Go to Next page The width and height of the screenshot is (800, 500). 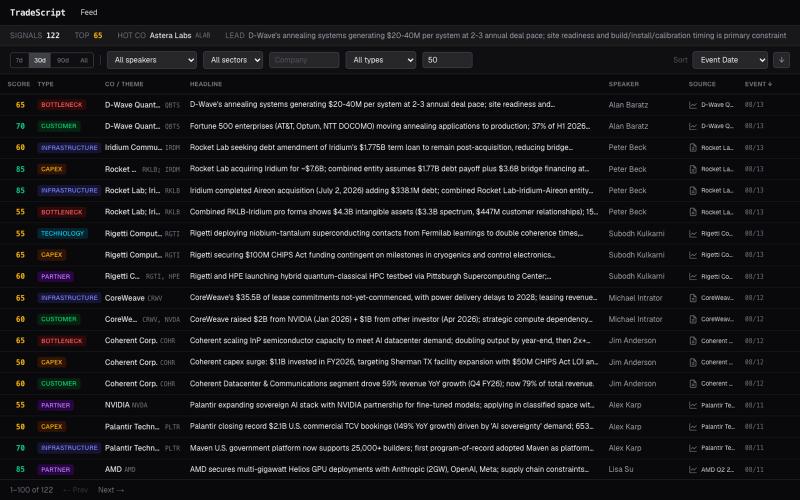(111, 490)
